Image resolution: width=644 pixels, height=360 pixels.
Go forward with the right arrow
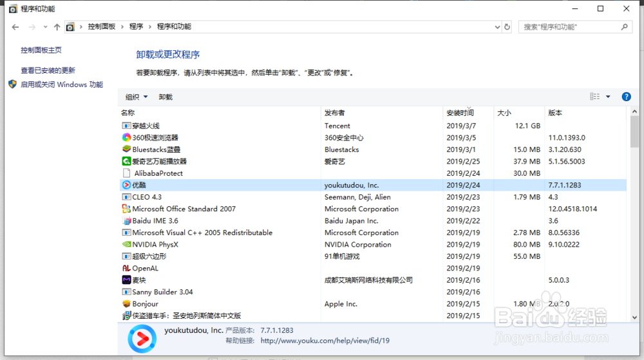(x=32, y=27)
